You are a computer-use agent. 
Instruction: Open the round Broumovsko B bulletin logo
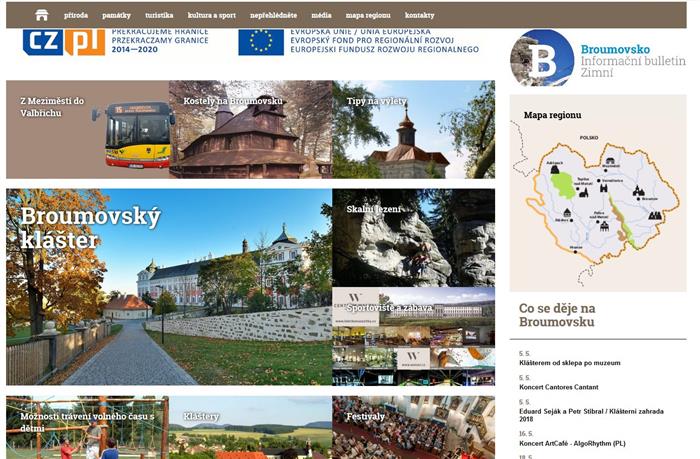click(542, 58)
